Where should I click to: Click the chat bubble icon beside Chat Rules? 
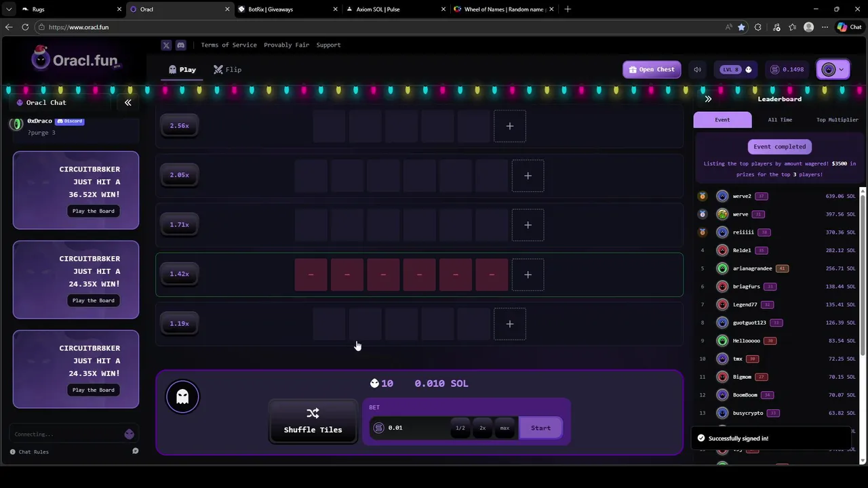(136, 451)
